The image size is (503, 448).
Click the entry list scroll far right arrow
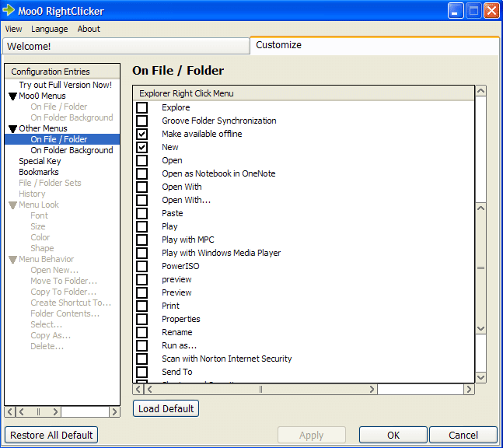[x=469, y=389]
